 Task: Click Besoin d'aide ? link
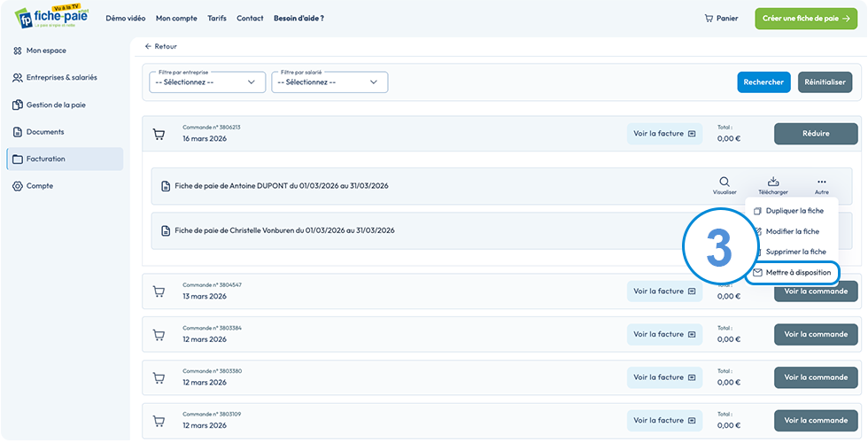(299, 19)
